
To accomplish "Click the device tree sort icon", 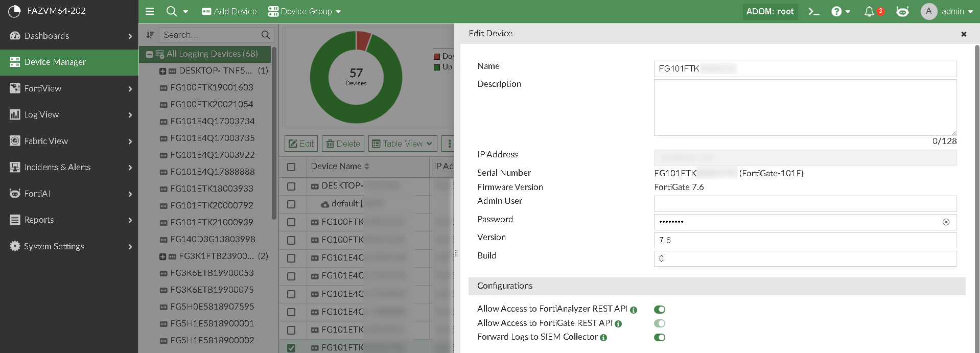I will coord(150,35).
